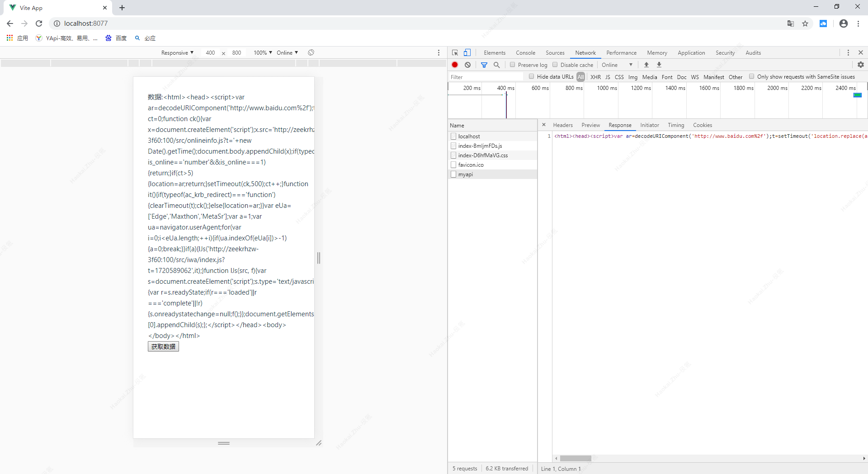This screenshot has height=474, width=868.
Task: Click the response horizontal scrollbar thumb
Action: tap(576, 458)
